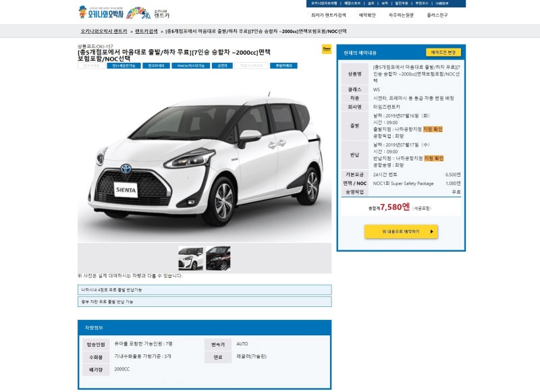Open the Plus Friend menu
Viewport: 540px width, 392px height.
(x=437, y=15)
